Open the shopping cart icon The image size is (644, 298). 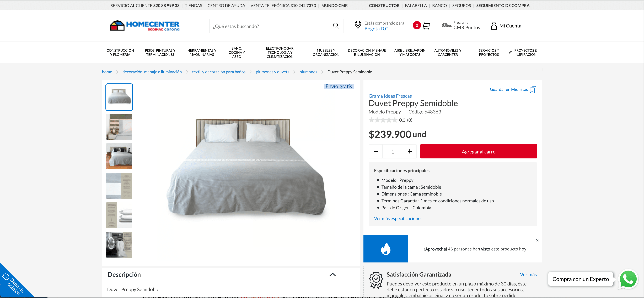(426, 25)
